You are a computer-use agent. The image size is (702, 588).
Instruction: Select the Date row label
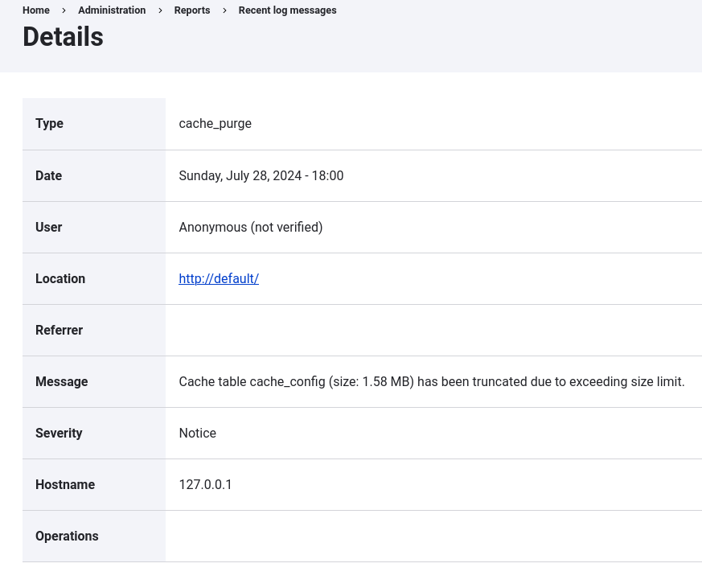point(48,175)
